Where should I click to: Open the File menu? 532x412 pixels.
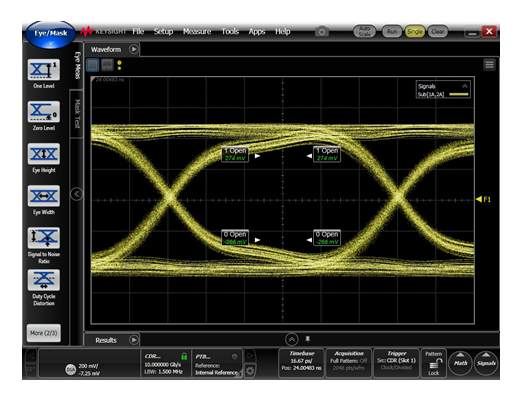138,32
